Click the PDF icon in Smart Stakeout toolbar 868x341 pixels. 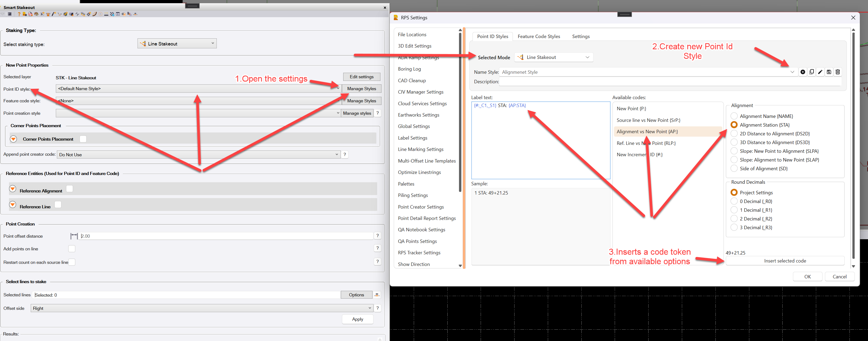(30, 14)
